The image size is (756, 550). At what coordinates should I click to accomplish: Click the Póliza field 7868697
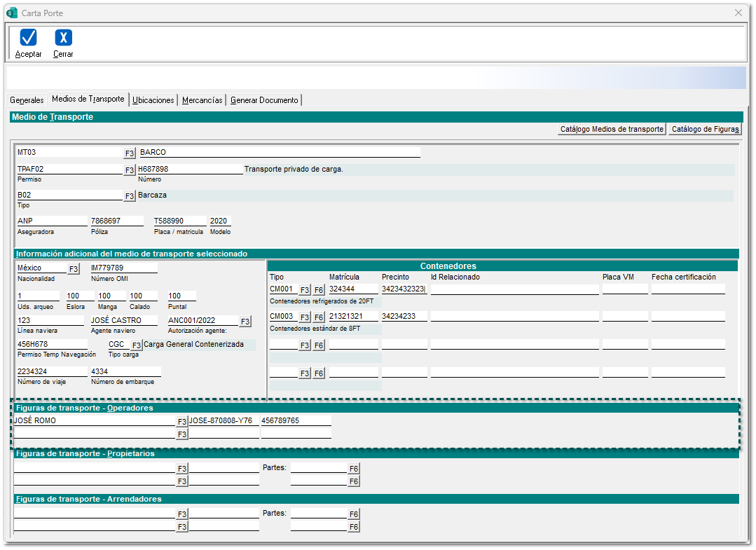(118, 221)
